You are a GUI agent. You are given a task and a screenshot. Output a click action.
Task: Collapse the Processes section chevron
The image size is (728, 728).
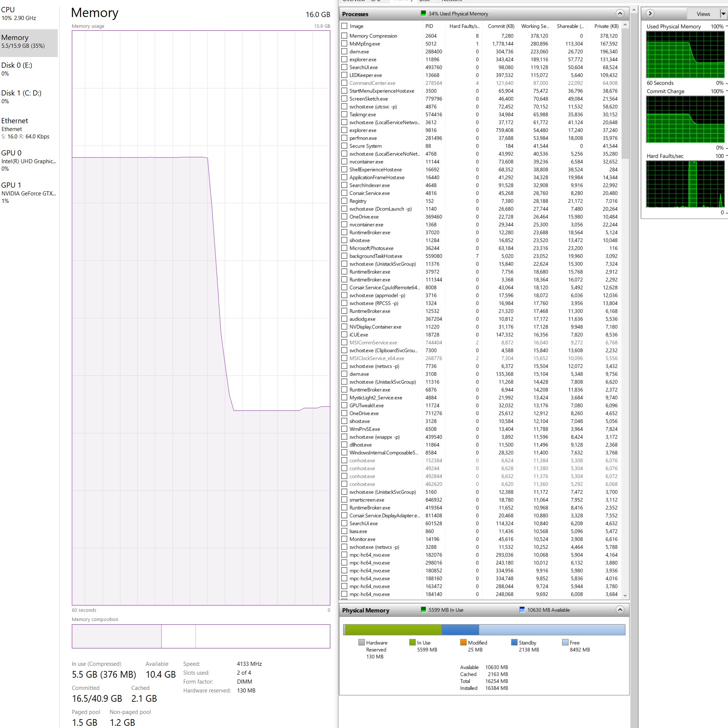pyautogui.click(x=620, y=14)
